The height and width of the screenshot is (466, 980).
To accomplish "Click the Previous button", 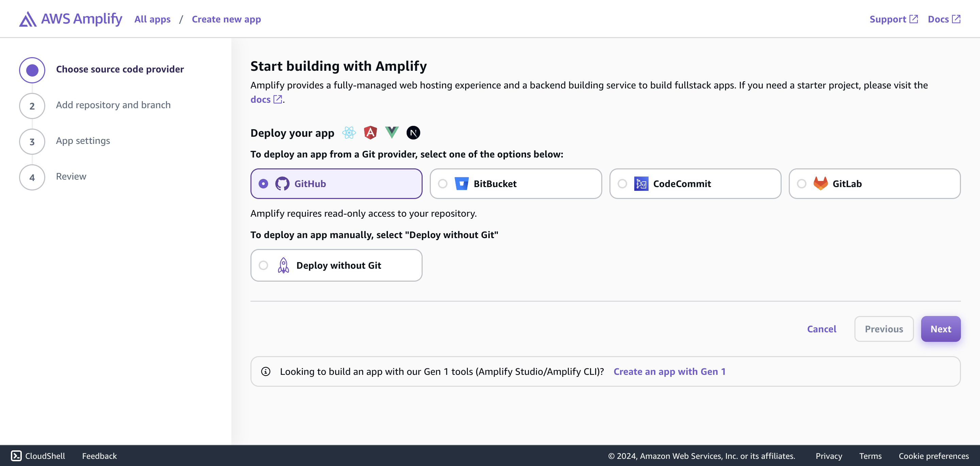I will [x=884, y=329].
